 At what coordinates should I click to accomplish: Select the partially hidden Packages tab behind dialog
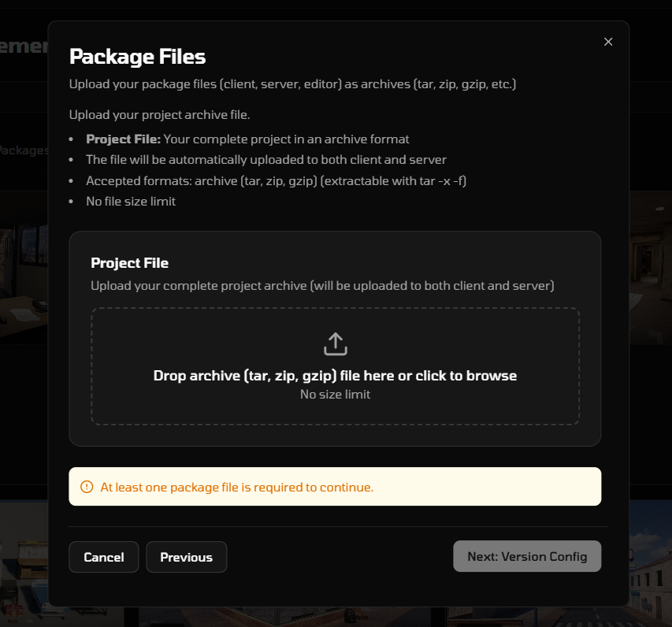pyautogui.click(x=24, y=150)
